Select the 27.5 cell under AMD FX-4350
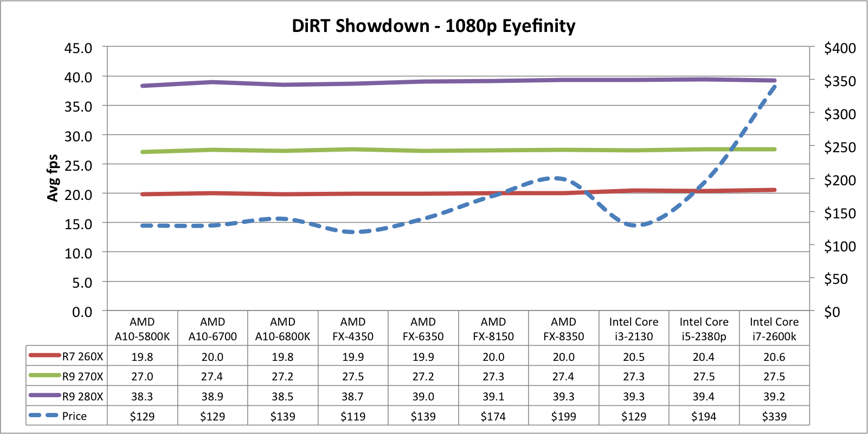 353,377
